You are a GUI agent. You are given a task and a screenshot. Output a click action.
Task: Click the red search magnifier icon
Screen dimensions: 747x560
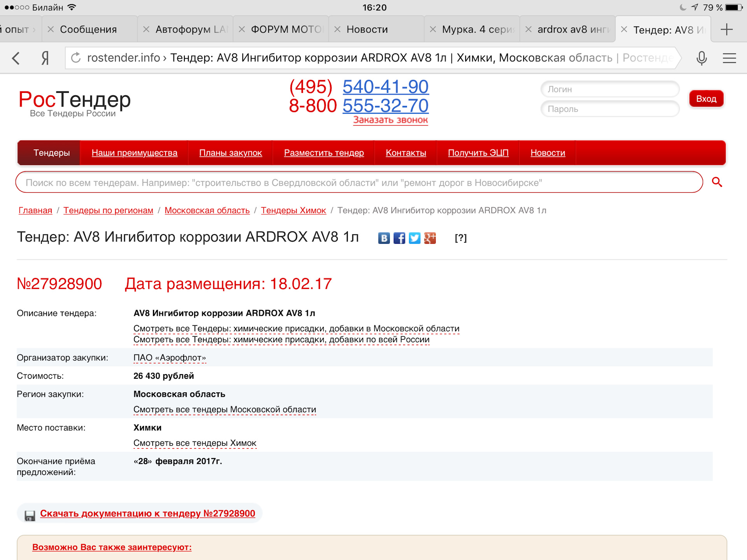pos(717,182)
